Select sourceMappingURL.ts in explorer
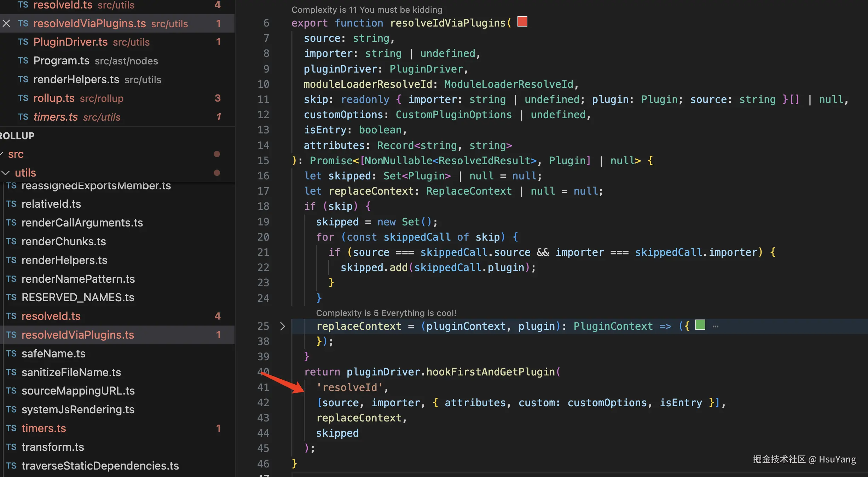The width and height of the screenshot is (868, 477). pyautogui.click(x=78, y=391)
